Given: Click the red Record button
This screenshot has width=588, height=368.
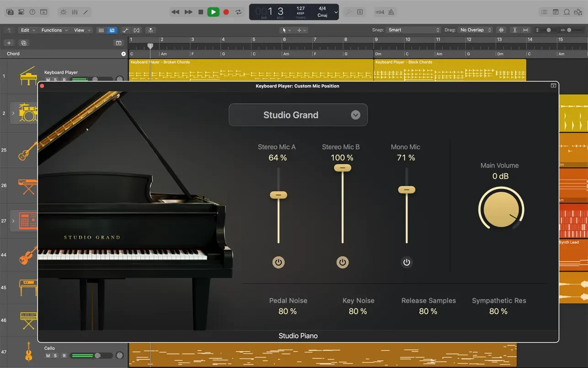Looking at the screenshot, I should click(226, 12).
